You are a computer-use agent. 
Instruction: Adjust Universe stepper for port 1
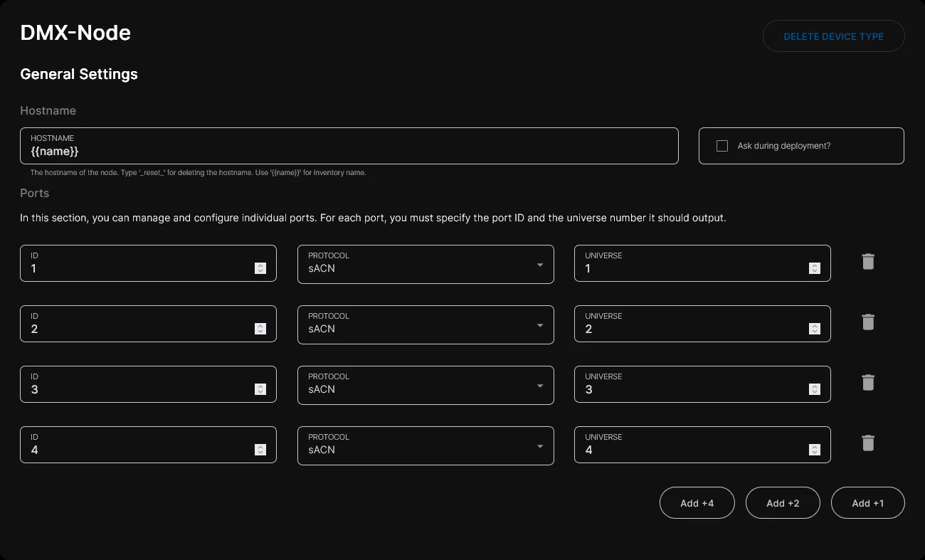815,268
